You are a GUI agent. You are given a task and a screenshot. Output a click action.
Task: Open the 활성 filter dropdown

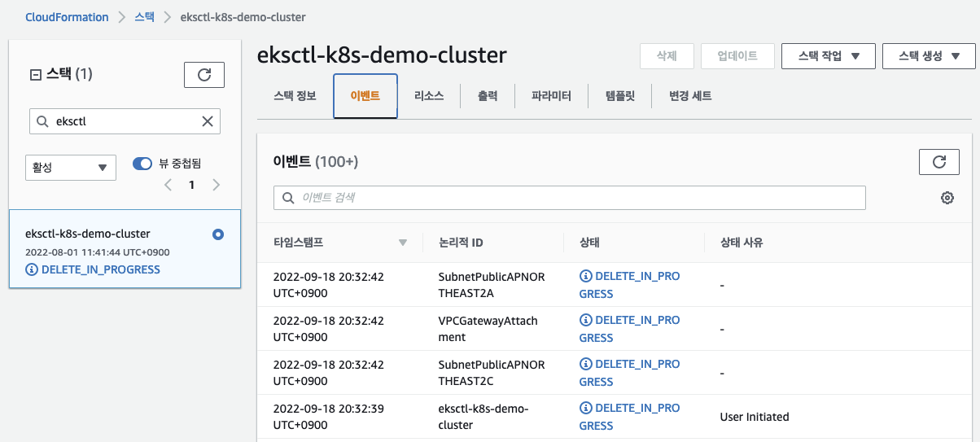pos(70,168)
